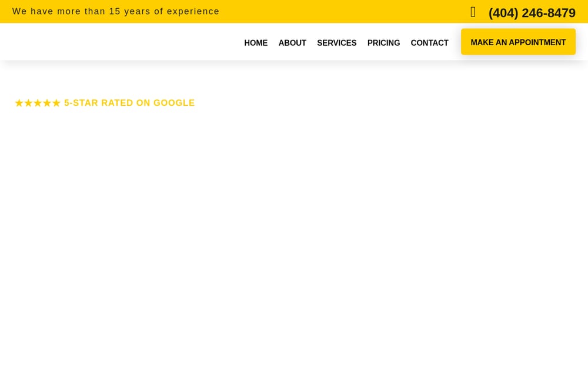The height and width of the screenshot is (392, 588).
Task: Click the middle star of five
Action: coord(38,103)
